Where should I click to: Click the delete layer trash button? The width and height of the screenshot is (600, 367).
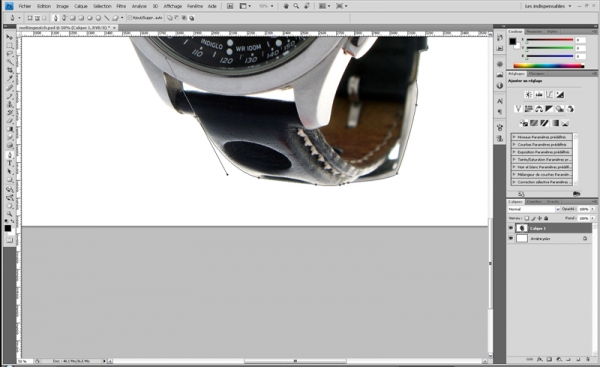pyautogui.click(x=588, y=359)
